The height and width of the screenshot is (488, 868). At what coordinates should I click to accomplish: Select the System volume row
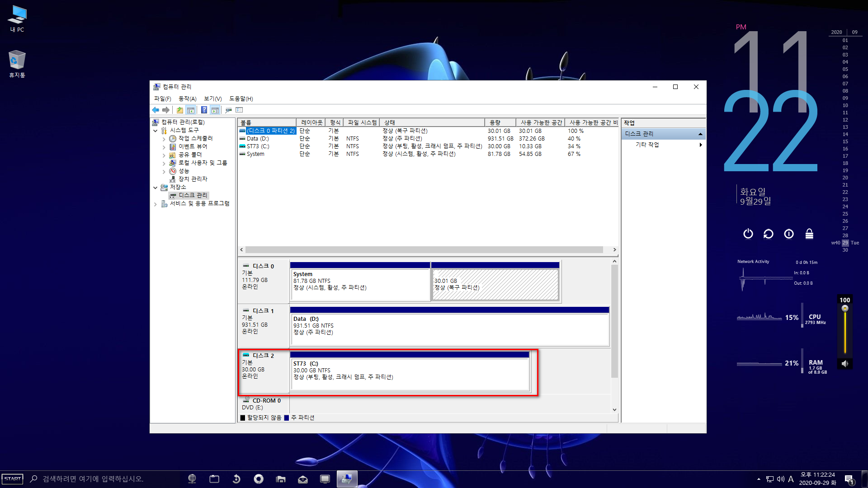428,154
